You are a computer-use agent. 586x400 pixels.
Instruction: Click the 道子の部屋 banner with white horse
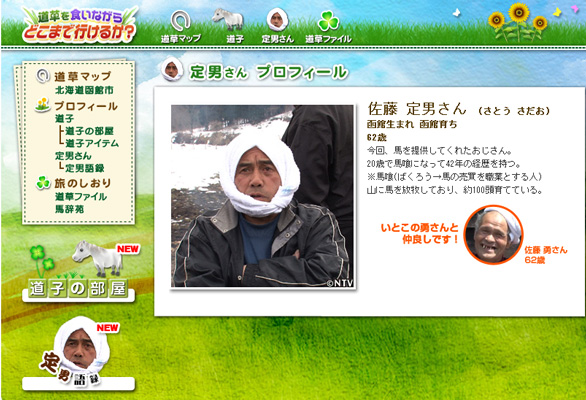78,271
